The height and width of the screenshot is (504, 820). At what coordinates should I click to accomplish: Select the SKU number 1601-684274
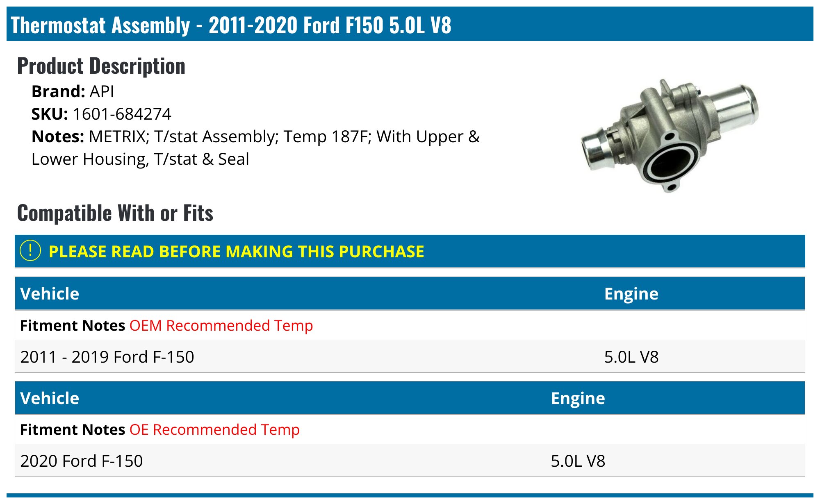(x=122, y=114)
